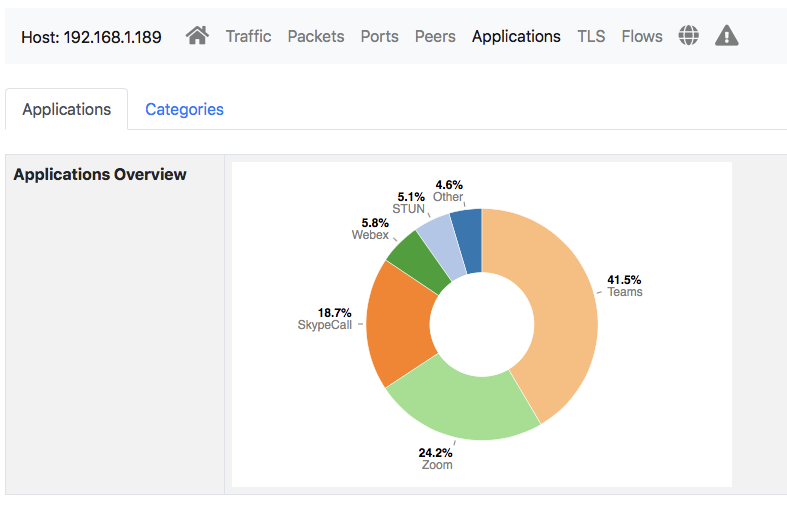The image size is (787, 510).
Task: Go to host home icon
Action: [x=197, y=36]
